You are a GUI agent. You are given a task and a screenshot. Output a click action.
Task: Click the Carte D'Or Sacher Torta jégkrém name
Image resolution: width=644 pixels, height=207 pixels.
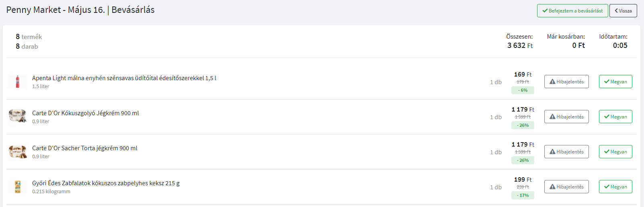pyautogui.click(x=85, y=148)
